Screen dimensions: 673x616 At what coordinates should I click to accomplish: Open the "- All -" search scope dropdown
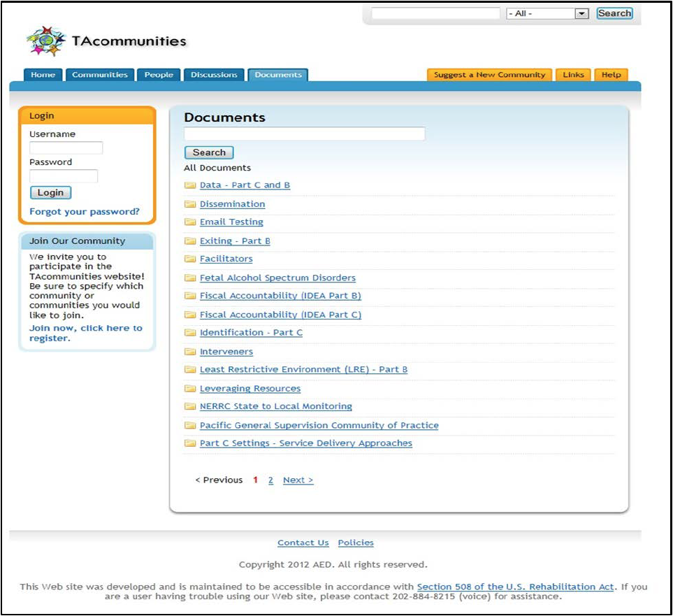(548, 14)
